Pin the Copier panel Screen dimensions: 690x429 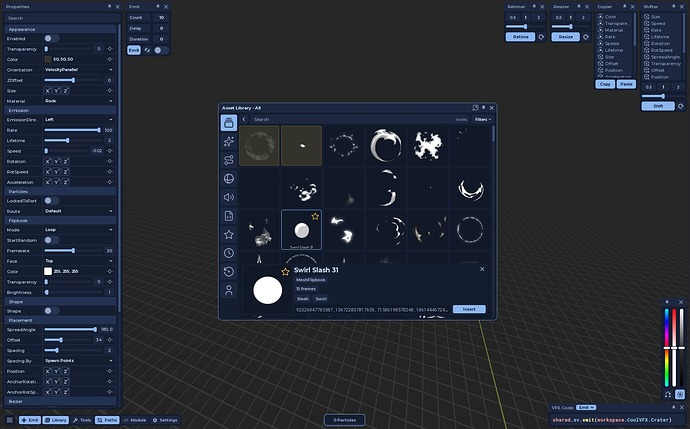624,7
